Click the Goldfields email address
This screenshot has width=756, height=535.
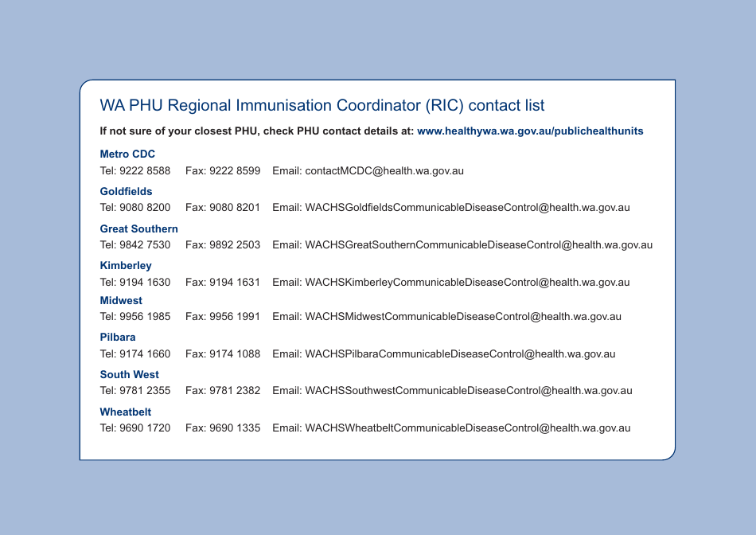click(x=467, y=208)
